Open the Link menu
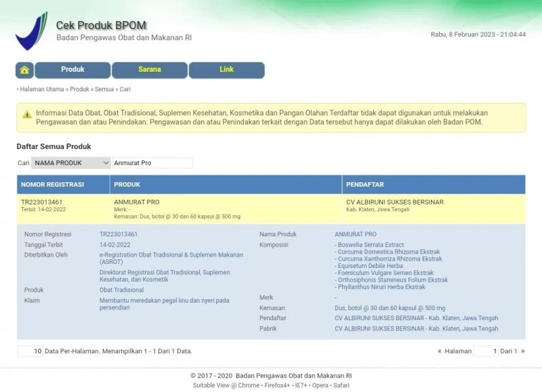Image resolution: width=542 pixels, height=392 pixels. [x=227, y=70]
